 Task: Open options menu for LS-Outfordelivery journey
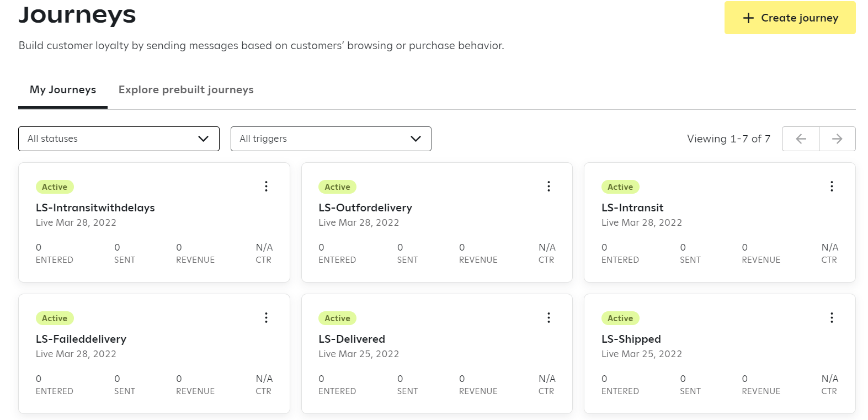point(549,187)
